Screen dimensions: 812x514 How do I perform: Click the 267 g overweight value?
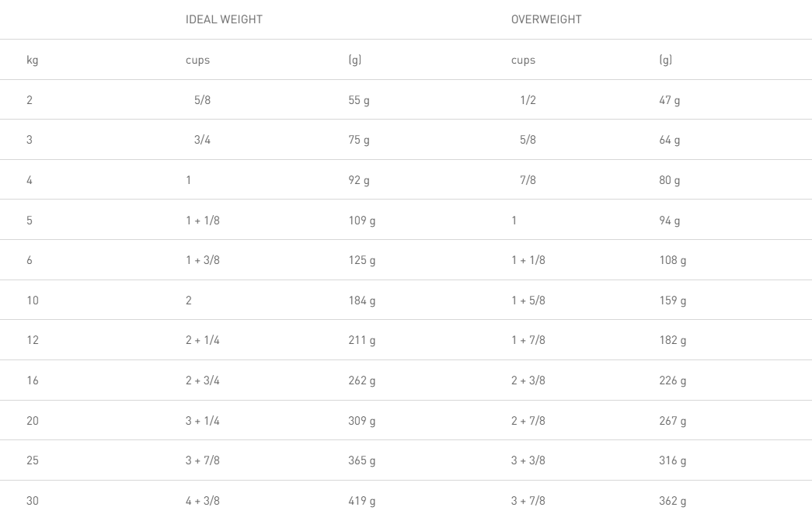coord(673,422)
